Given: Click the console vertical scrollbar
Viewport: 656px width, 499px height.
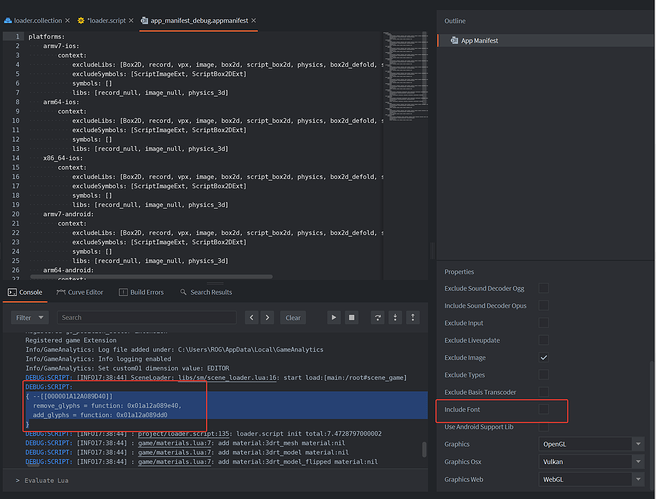Looking at the screenshot, I should click(x=424, y=450).
